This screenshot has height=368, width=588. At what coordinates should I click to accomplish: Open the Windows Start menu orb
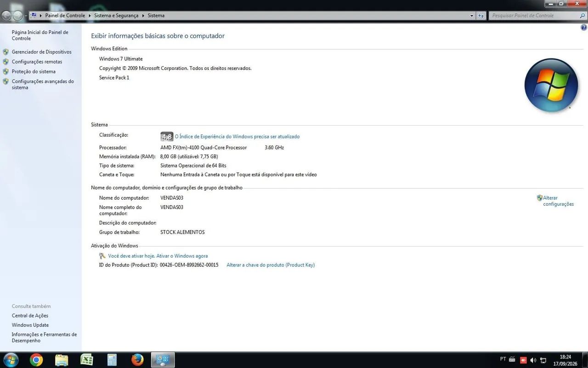coord(10,360)
